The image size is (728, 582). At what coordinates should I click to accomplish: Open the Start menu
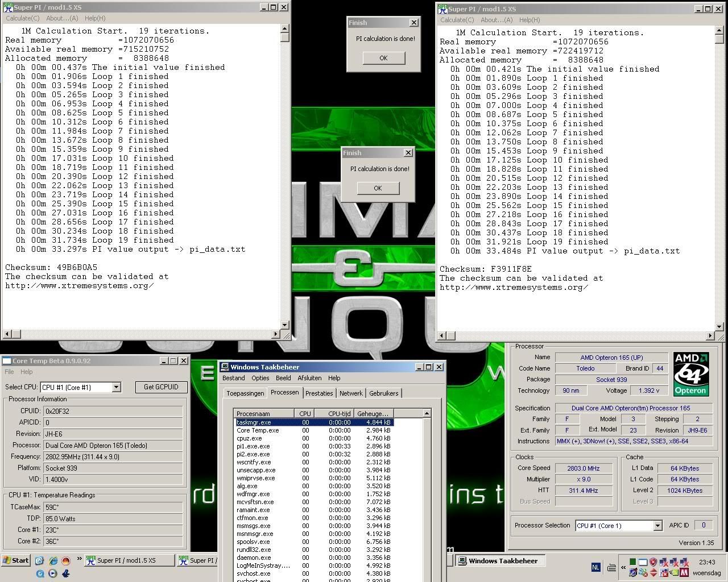[x=15, y=560]
